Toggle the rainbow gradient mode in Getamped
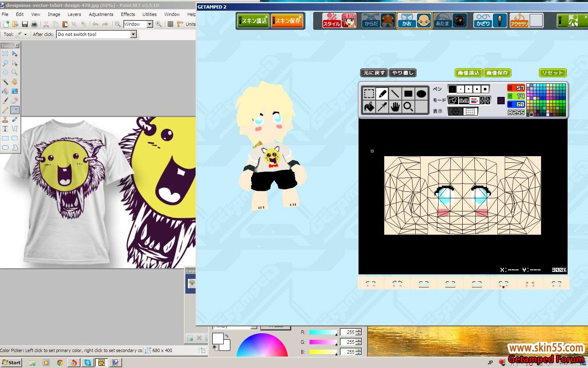The height and width of the screenshot is (368, 588). [474, 100]
